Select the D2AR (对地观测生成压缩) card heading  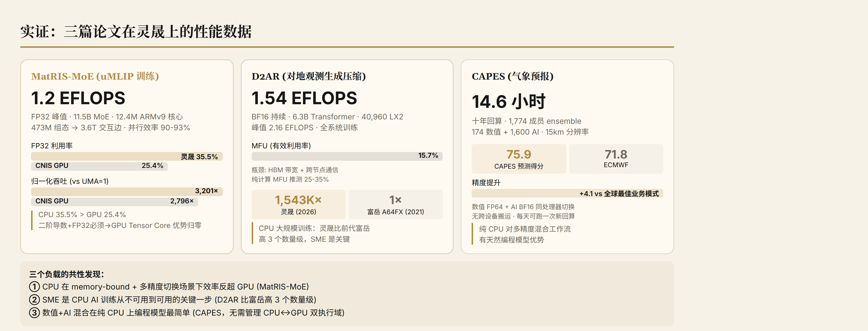pos(309,76)
